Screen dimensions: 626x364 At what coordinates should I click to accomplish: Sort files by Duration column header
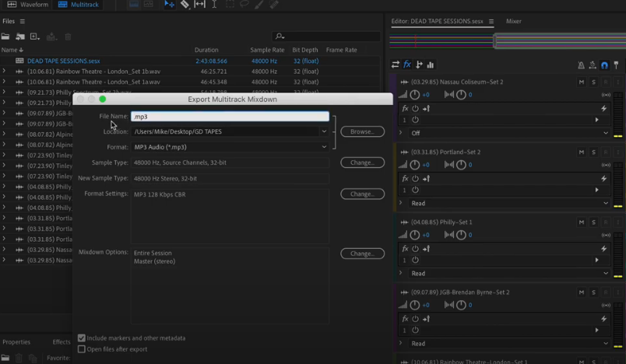click(206, 51)
